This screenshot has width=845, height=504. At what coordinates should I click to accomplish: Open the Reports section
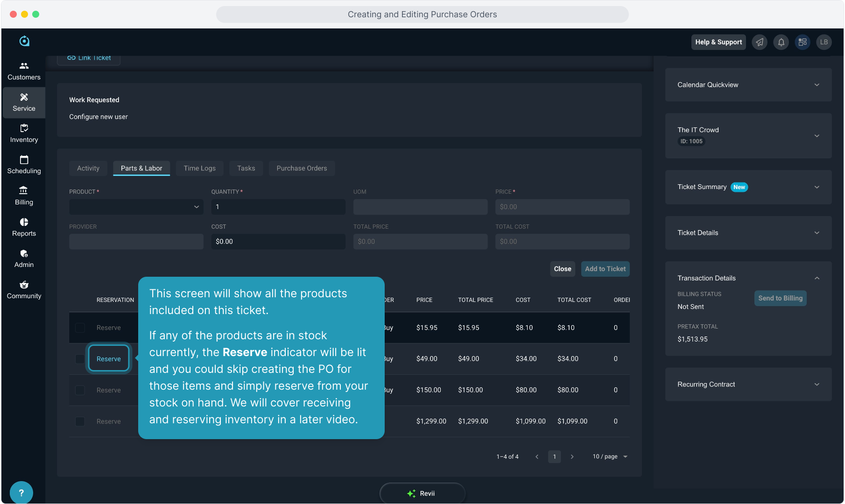(24, 227)
